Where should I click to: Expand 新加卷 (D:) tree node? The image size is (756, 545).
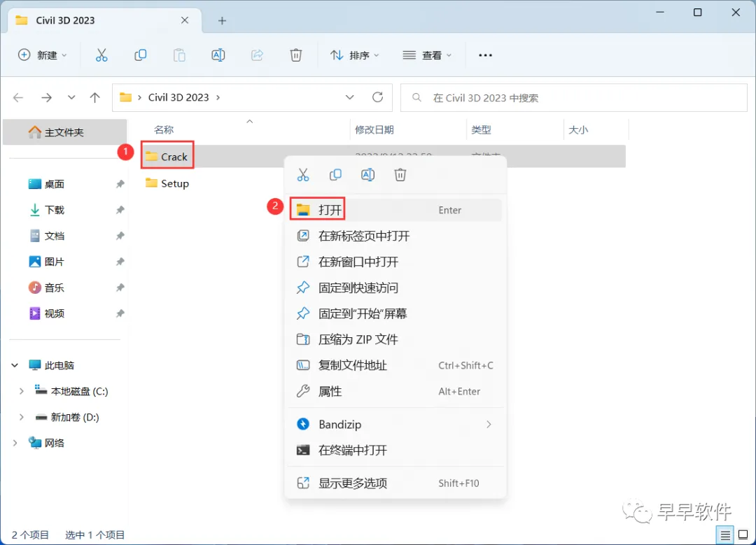tap(21, 417)
